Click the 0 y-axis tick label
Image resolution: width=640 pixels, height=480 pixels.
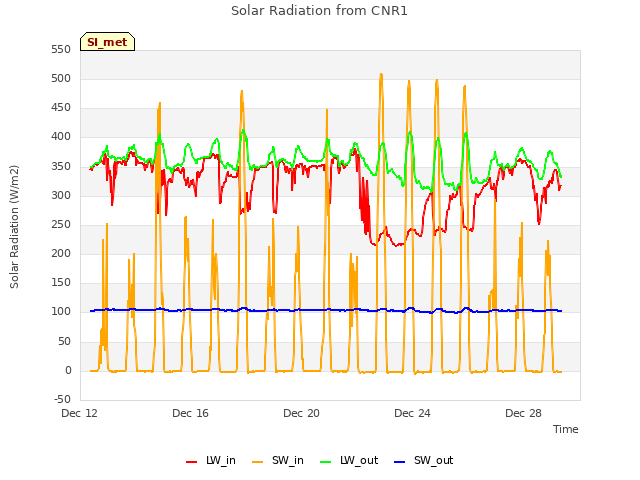click(68, 371)
